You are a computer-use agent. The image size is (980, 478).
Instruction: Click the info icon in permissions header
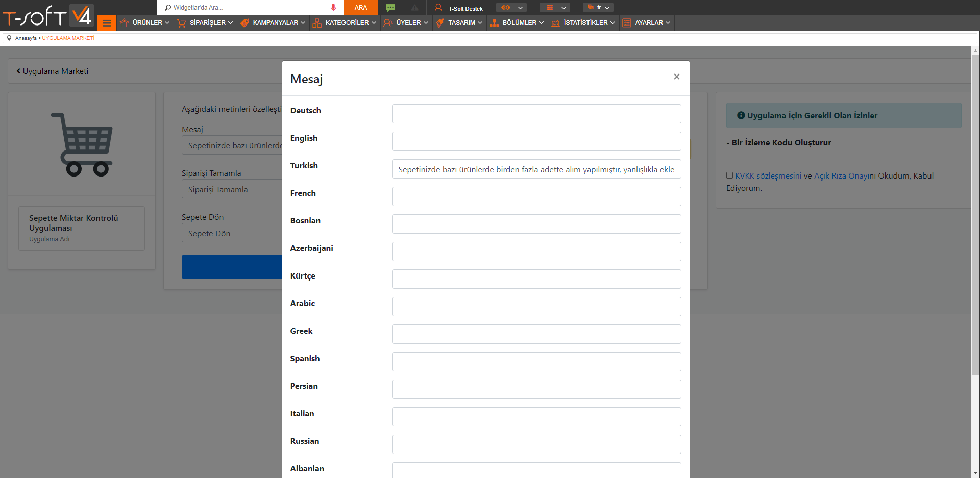741,116
